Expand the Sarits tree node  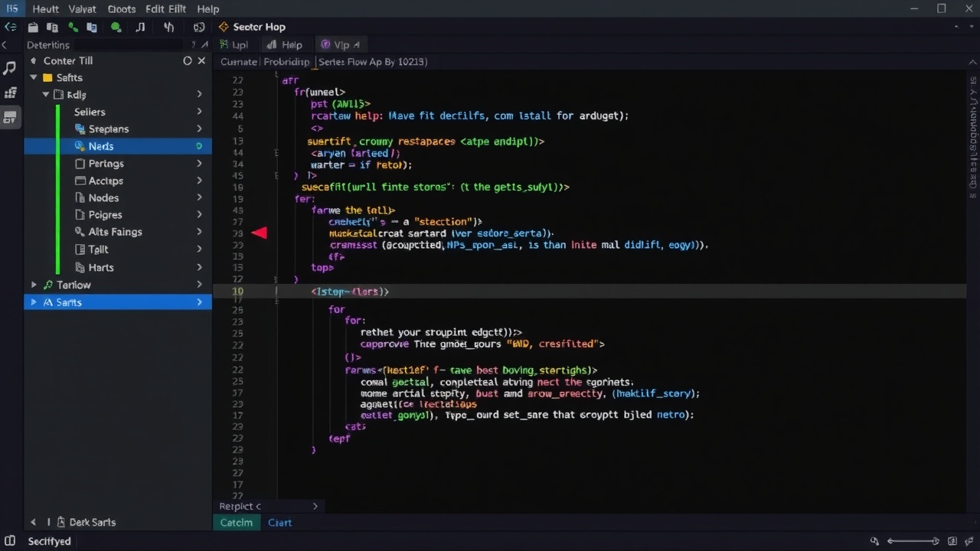pyautogui.click(x=34, y=302)
